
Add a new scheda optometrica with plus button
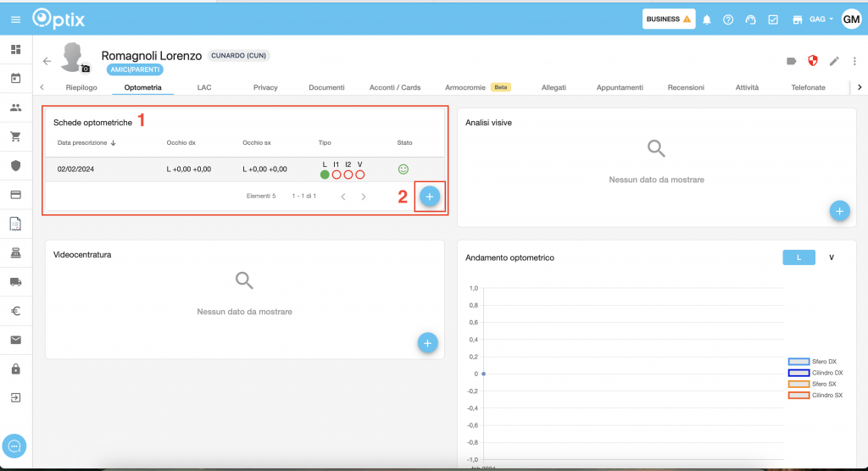[x=430, y=197]
